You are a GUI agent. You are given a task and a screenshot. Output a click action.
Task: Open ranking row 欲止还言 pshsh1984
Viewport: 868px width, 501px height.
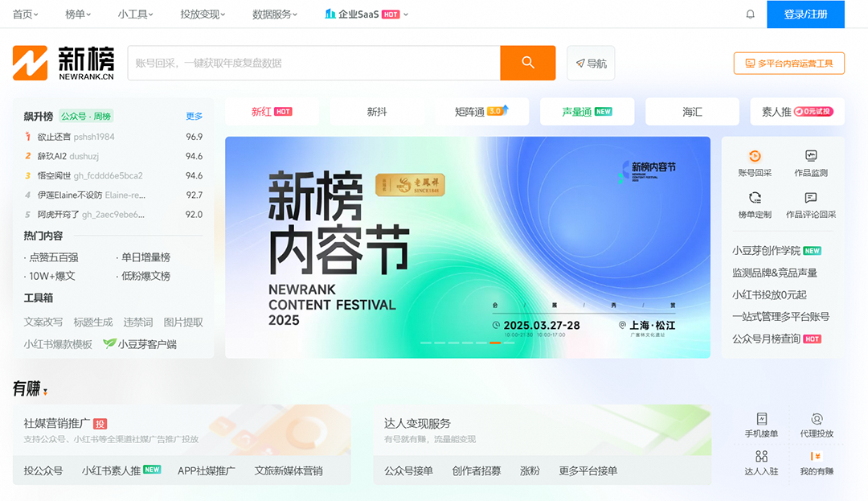click(x=113, y=136)
